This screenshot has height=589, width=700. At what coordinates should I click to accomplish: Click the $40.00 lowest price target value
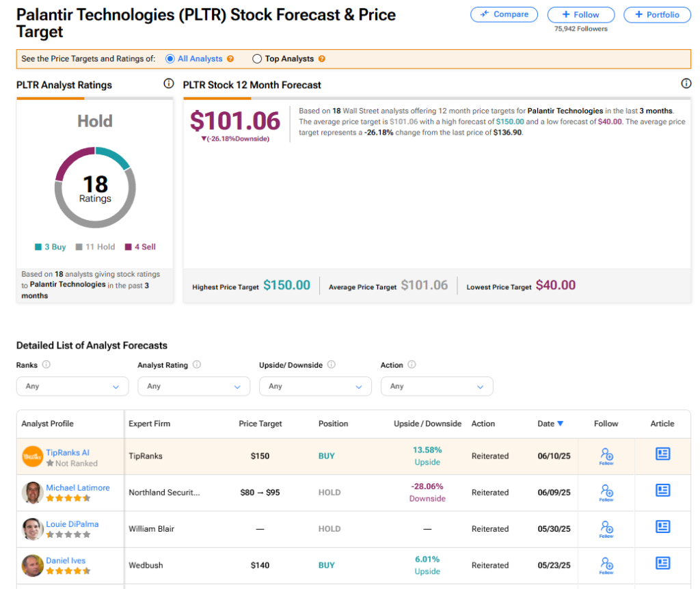tap(556, 285)
